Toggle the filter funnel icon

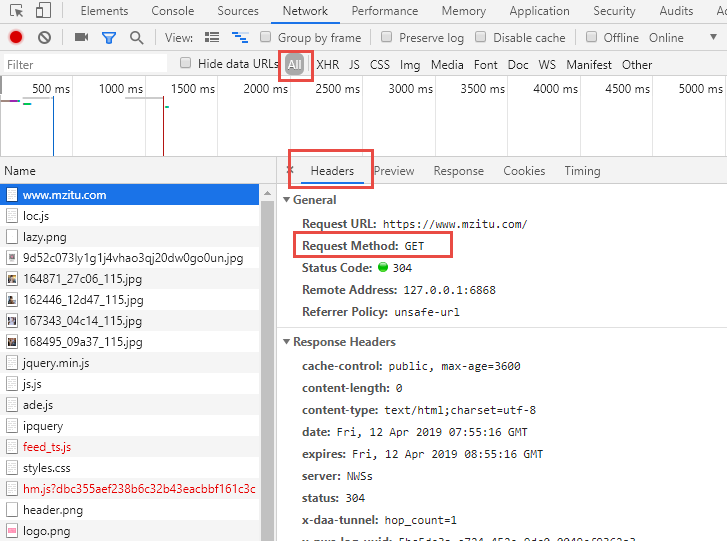108,38
